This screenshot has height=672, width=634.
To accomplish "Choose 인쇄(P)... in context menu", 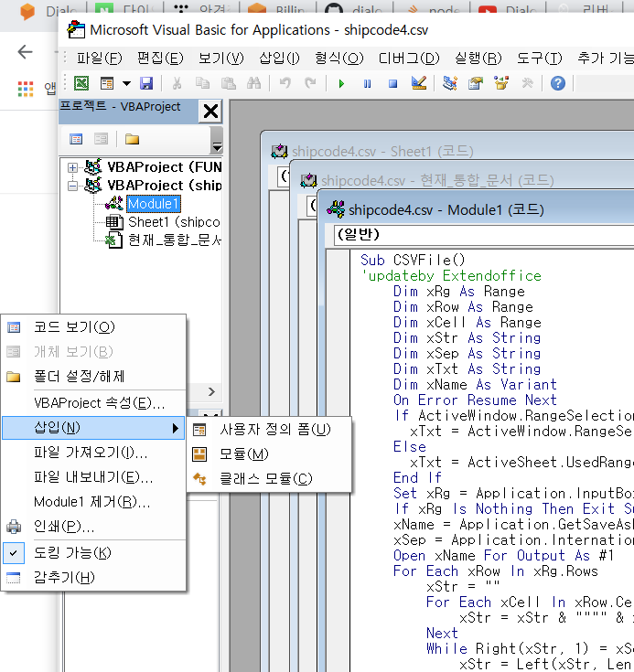I will pyautogui.click(x=94, y=527).
